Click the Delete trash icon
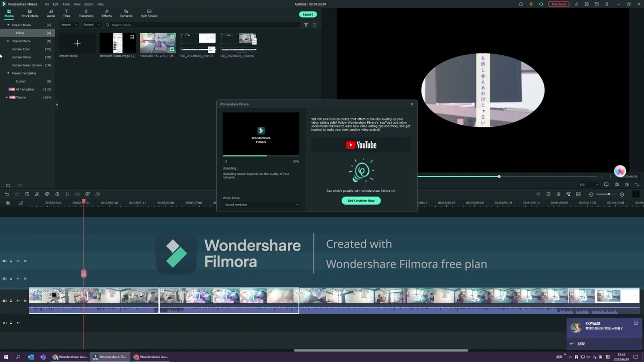The image size is (644, 362). click(27, 194)
